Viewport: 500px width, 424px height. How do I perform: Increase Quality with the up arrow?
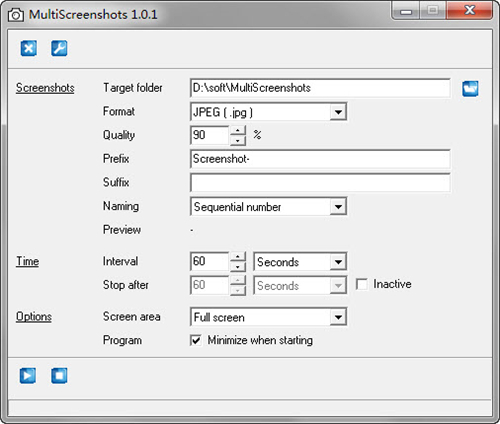click(238, 130)
